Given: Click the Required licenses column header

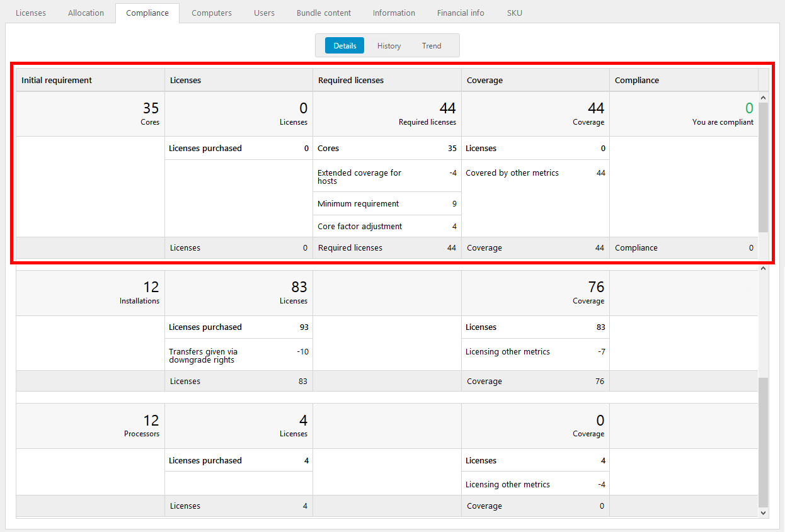Looking at the screenshot, I should tap(387, 80).
